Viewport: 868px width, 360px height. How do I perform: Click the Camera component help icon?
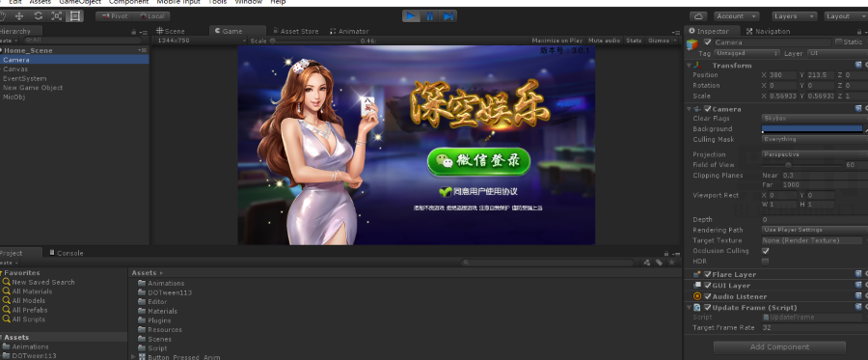[x=858, y=108]
